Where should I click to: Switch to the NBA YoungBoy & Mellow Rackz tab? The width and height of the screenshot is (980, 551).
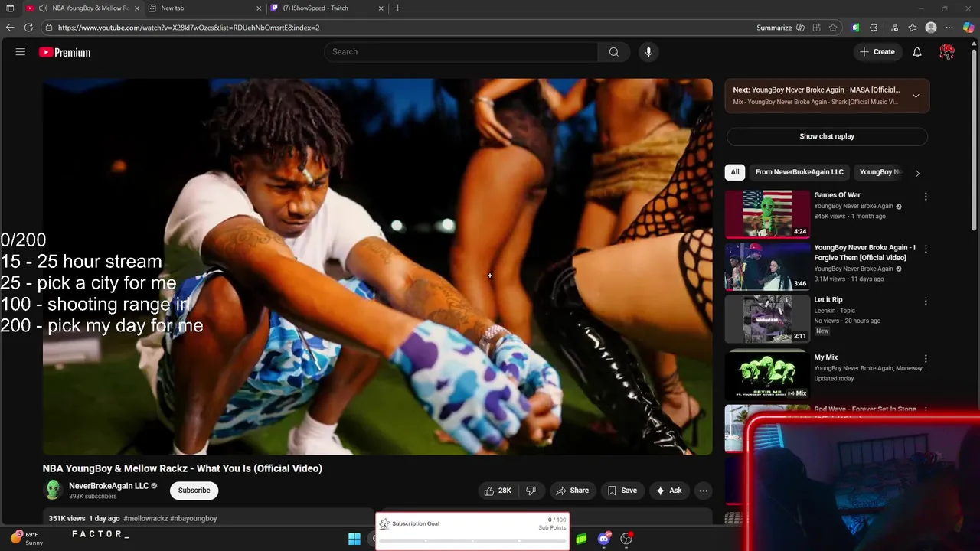[x=84, y=8]
